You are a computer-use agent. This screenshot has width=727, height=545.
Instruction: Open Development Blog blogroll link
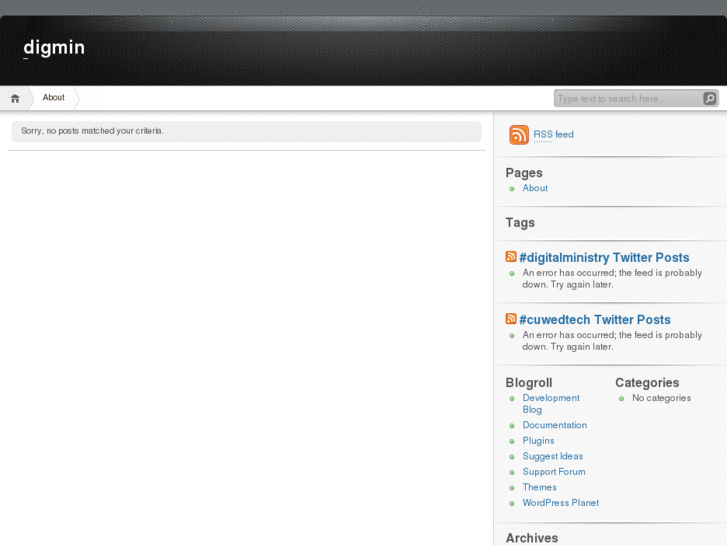(551, 404)
